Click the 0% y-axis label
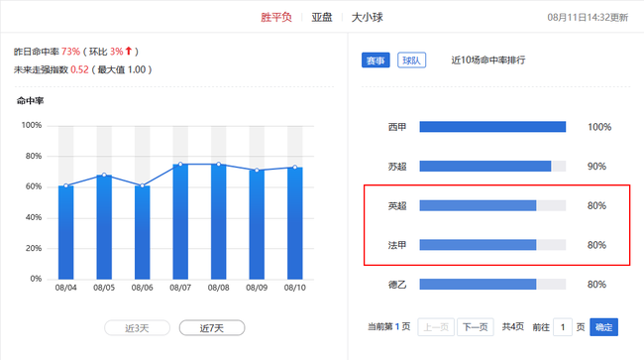This screenshot has height=360, width=644. [x=36, y=279]
